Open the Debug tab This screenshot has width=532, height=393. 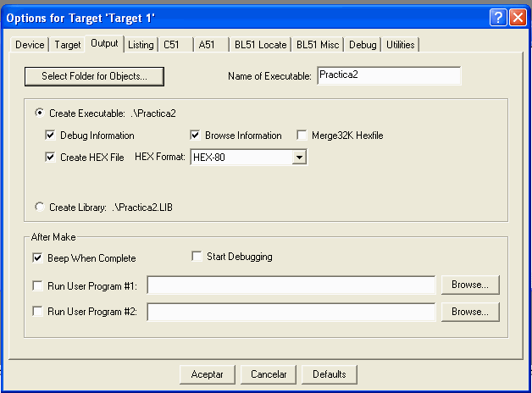(x=363, y=45)
